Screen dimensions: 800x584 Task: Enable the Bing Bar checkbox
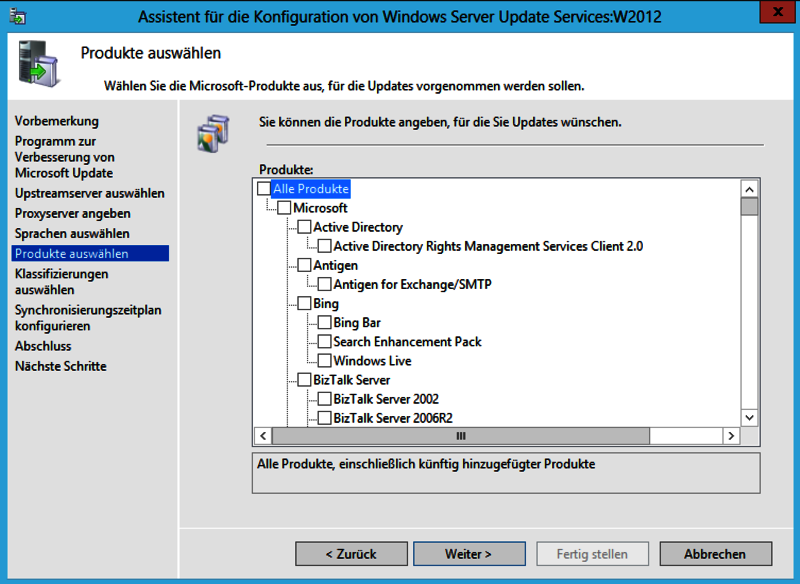pyautogui.click(x=324, y=322)
